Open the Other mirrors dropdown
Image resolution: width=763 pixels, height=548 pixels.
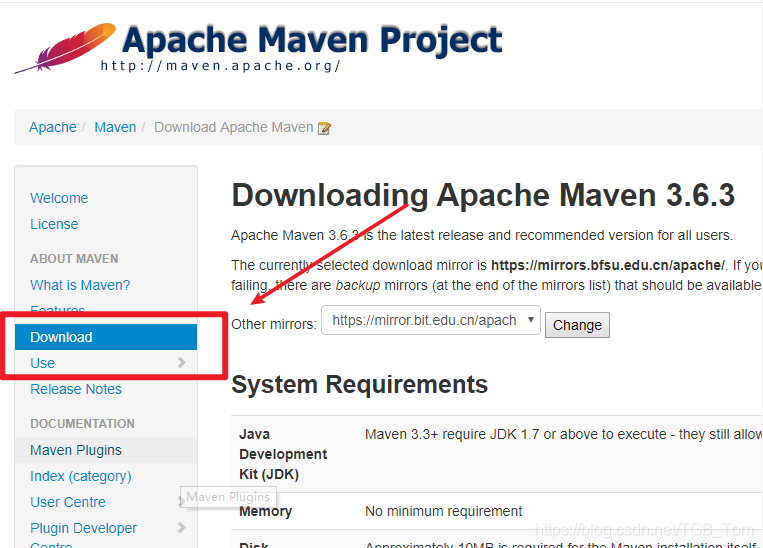[x=431, y=320]
